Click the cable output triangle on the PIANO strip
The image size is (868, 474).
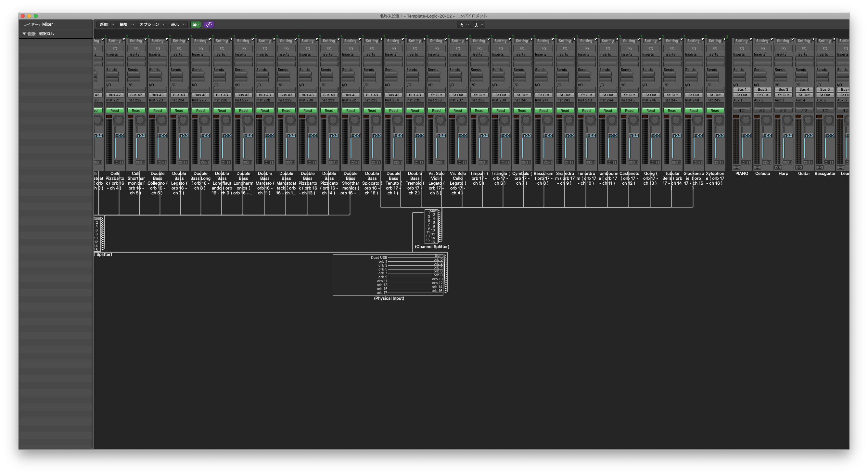751,39
